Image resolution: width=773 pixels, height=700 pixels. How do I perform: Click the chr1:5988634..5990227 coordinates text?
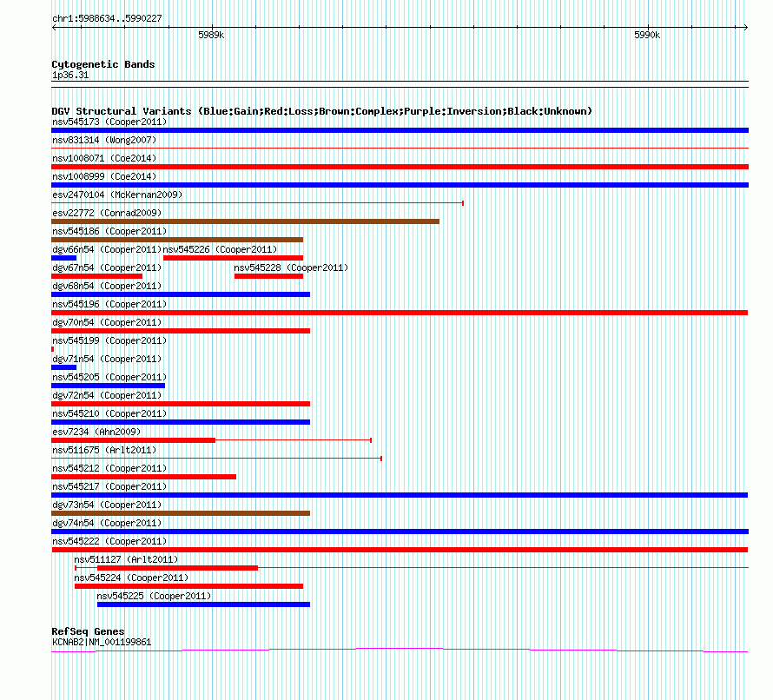pyautogui.click(x=107, y=19)
